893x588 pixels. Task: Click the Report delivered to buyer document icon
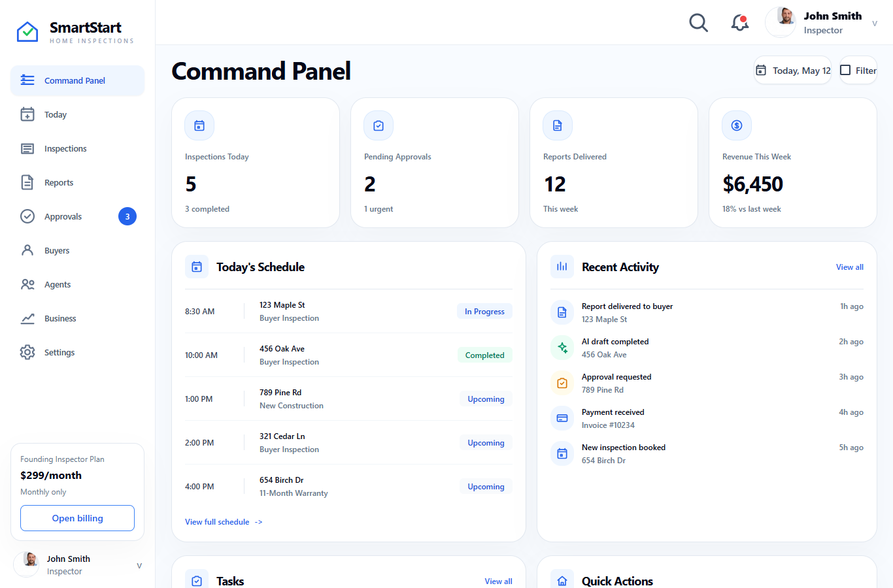(x=562, y=312)
